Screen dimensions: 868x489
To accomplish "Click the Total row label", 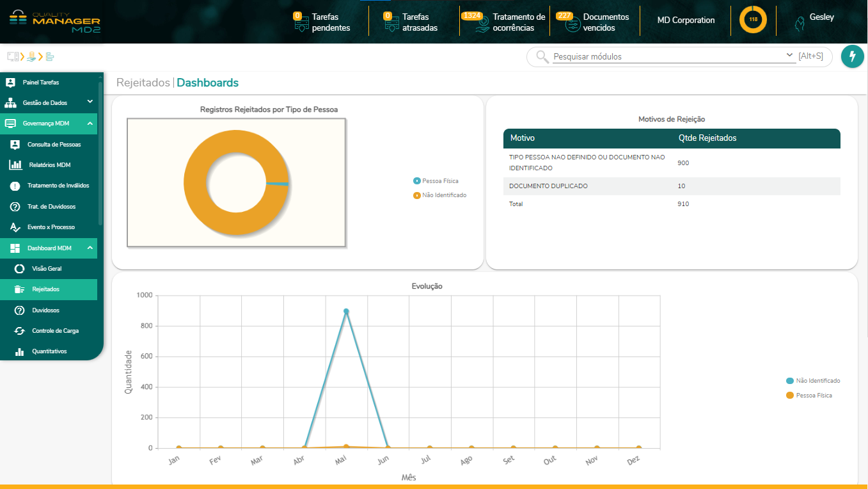I will click(x=516, y=204).
